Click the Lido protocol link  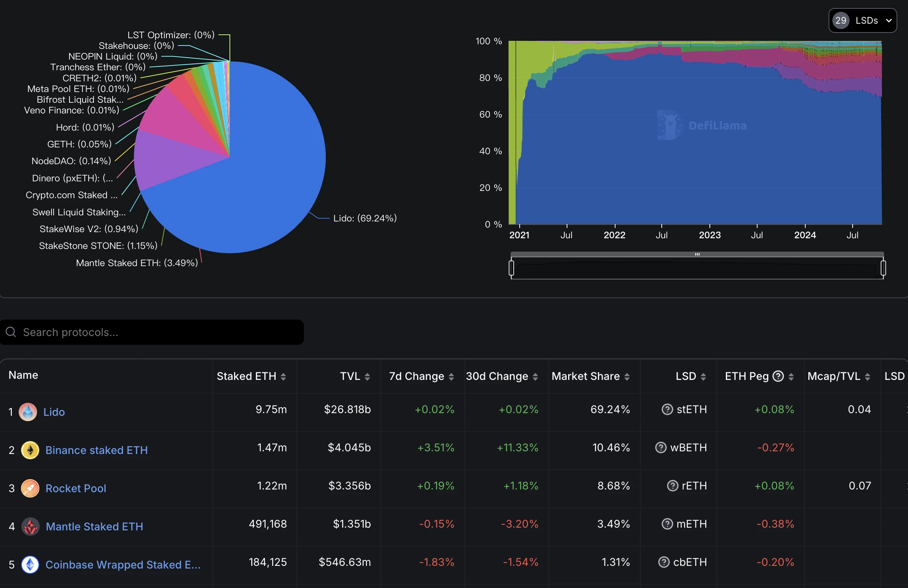click(54, 411)
